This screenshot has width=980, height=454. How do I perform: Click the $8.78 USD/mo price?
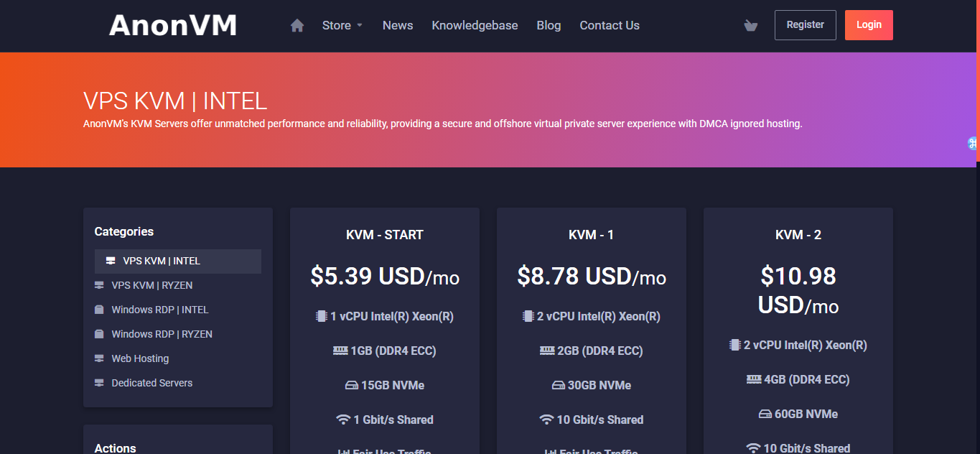click(x=592, y=276)
